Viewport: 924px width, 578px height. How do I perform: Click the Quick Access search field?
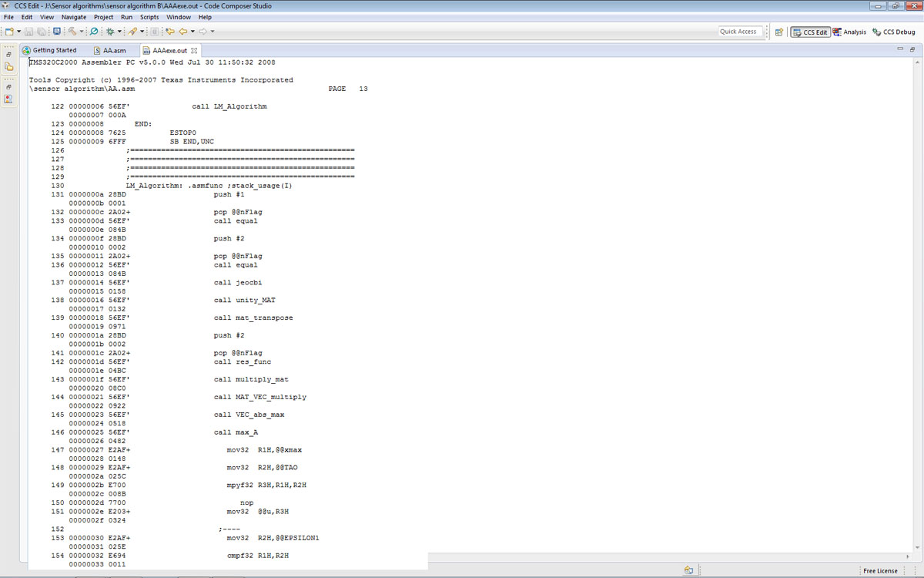(x=739, y=32)
